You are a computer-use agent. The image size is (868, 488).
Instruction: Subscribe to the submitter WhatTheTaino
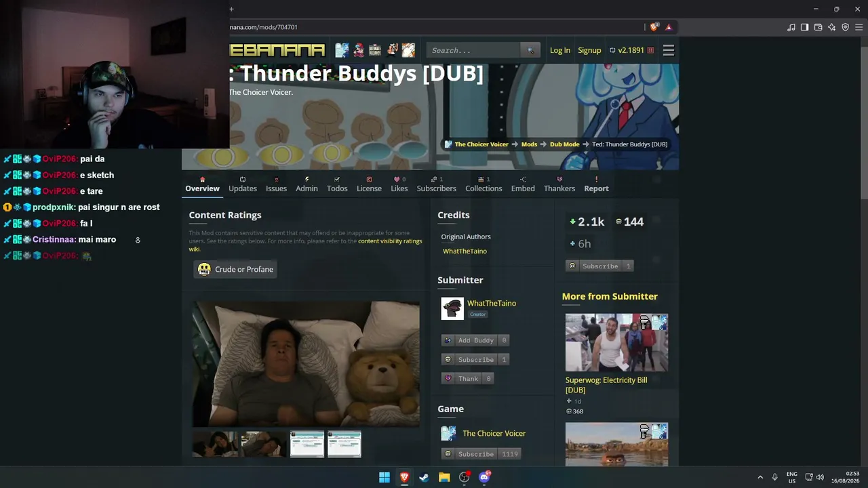point(475,359)
